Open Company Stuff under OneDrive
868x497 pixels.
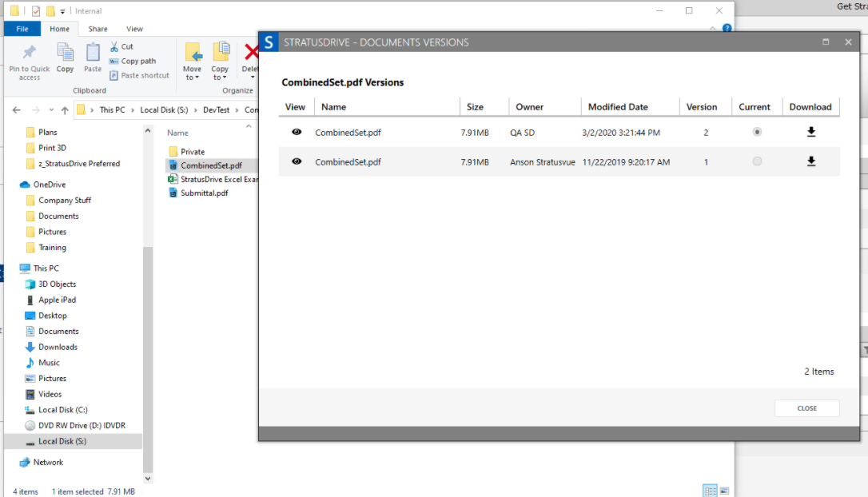(64, 201)
